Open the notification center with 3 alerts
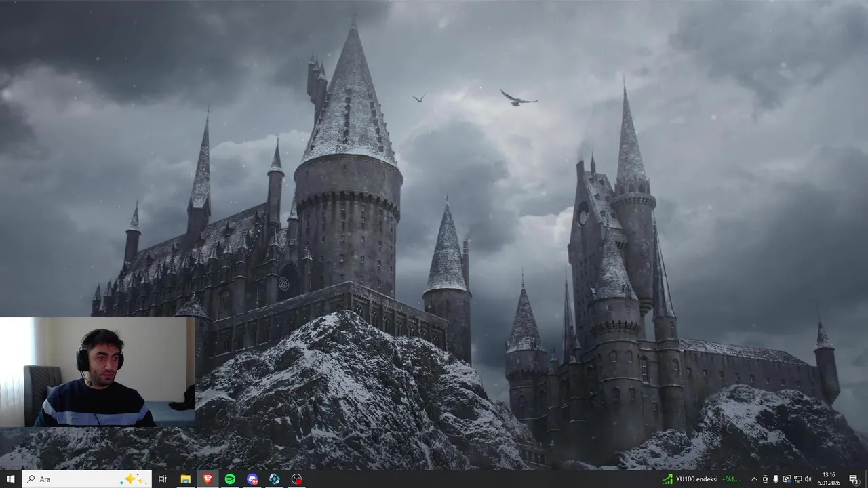Screen dimensions: 868x488 pos(853,479)
